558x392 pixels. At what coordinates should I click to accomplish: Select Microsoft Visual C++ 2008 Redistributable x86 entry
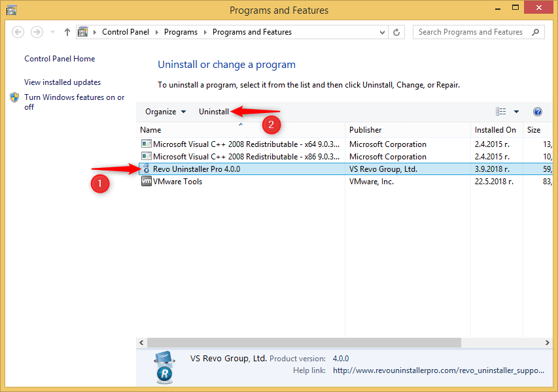(x=345, y=157)
